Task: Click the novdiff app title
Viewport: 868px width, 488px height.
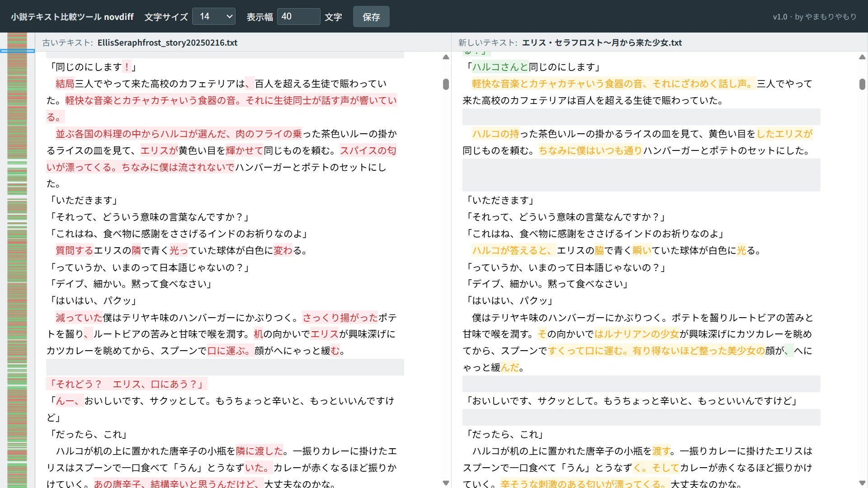Action: point(72,17)
